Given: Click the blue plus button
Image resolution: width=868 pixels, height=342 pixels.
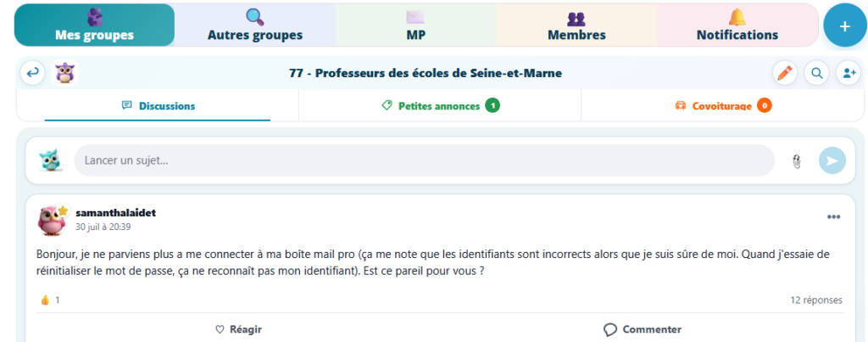Looking at the screenshot, I should (845, 26).
